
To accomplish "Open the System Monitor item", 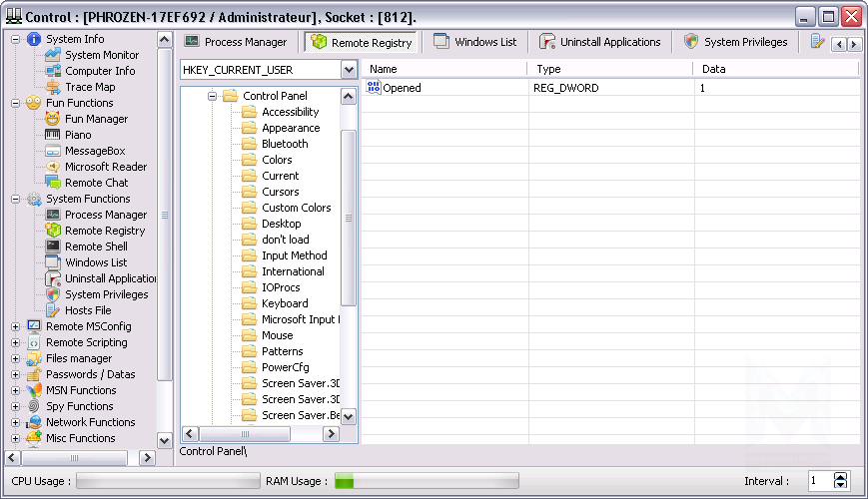I will tap(102, 55).
